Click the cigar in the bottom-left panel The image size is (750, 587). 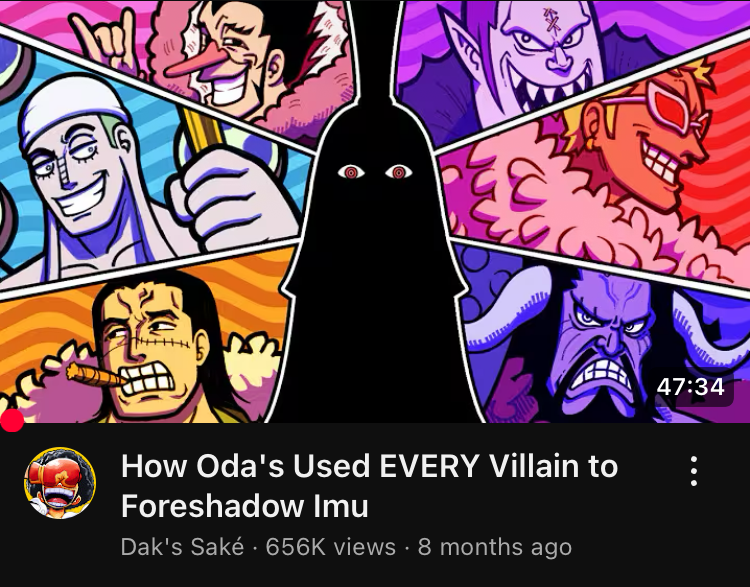click(95, 376)
